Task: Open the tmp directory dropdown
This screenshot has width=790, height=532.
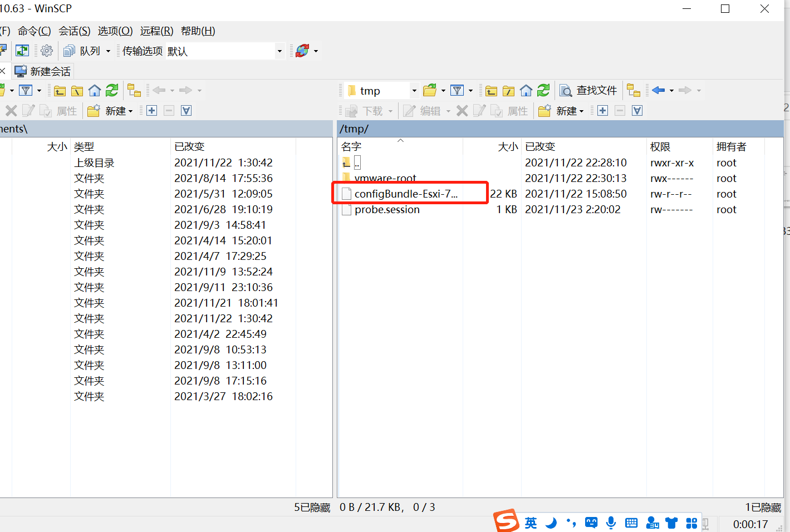Action: click(414, 90)
